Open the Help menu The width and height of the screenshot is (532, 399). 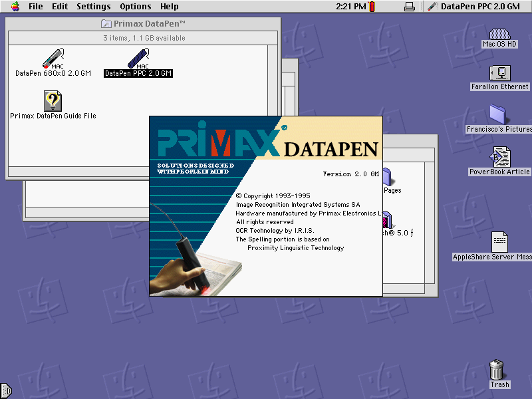click(x=169, y=6)
